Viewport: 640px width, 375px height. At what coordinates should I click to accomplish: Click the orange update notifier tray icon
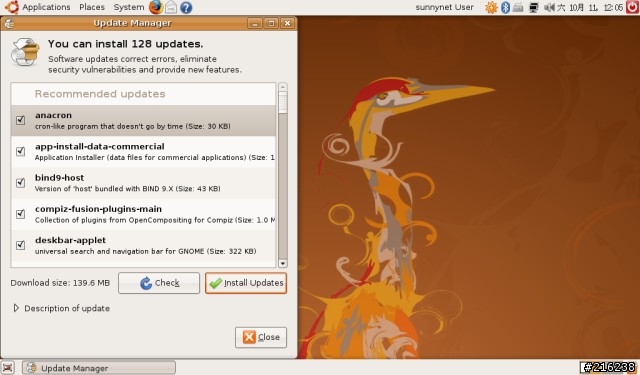tap(491, 7)
